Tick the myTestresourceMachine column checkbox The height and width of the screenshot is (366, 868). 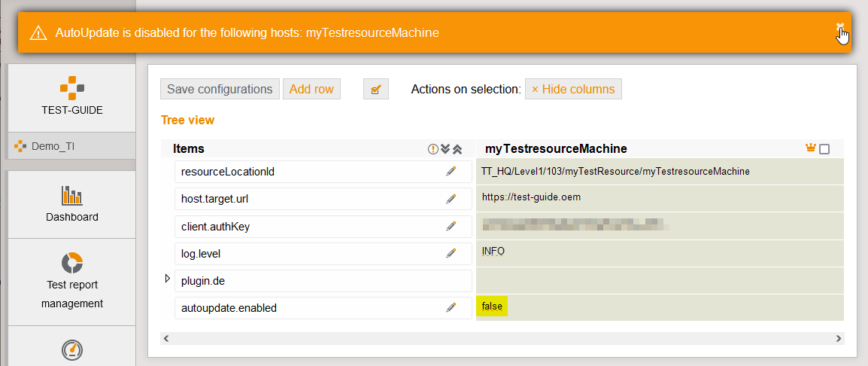[x=824, y=149]
